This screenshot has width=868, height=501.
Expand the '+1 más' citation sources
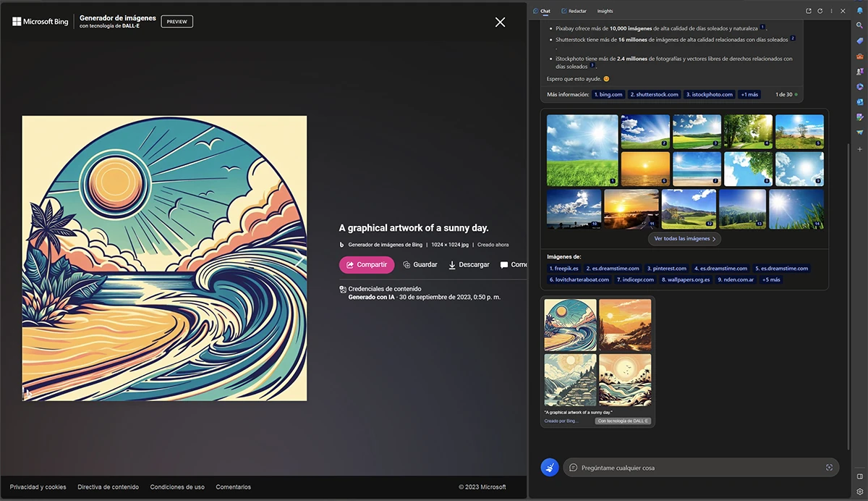[x=749, y=94]
